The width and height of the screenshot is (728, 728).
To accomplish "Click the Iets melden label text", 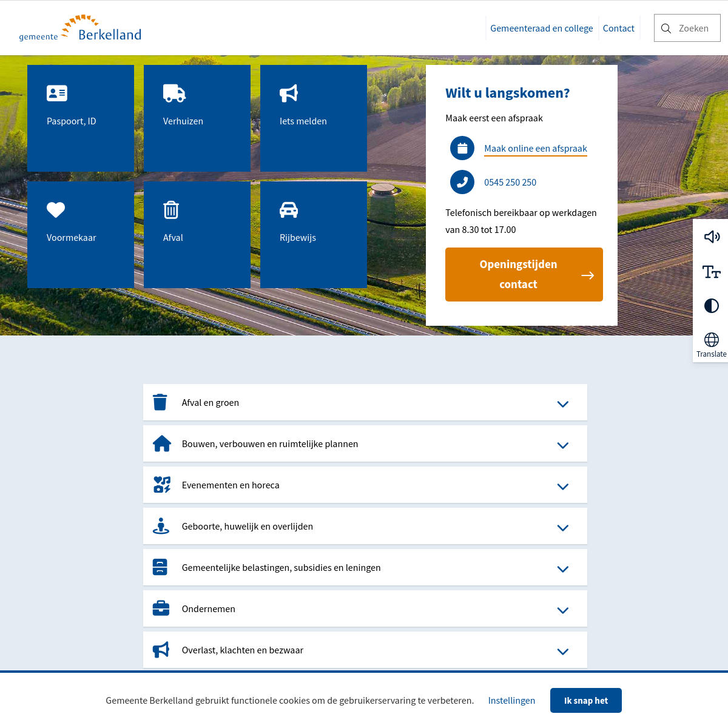I will 303,121.
